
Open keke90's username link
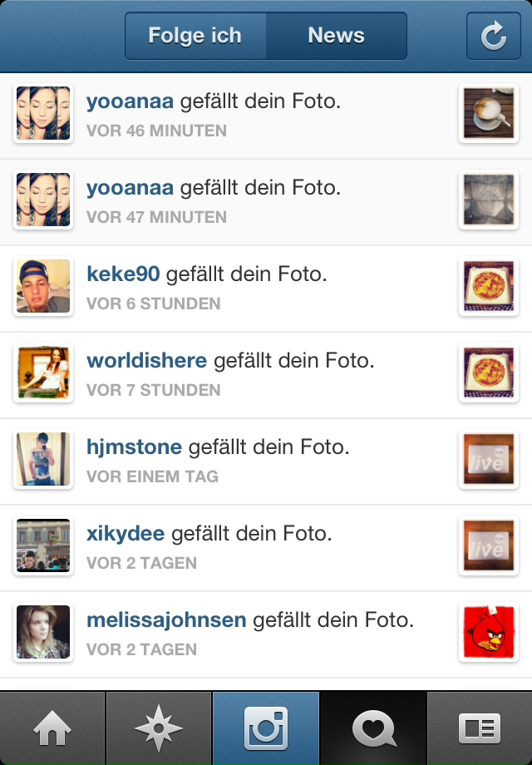point(123,274)
